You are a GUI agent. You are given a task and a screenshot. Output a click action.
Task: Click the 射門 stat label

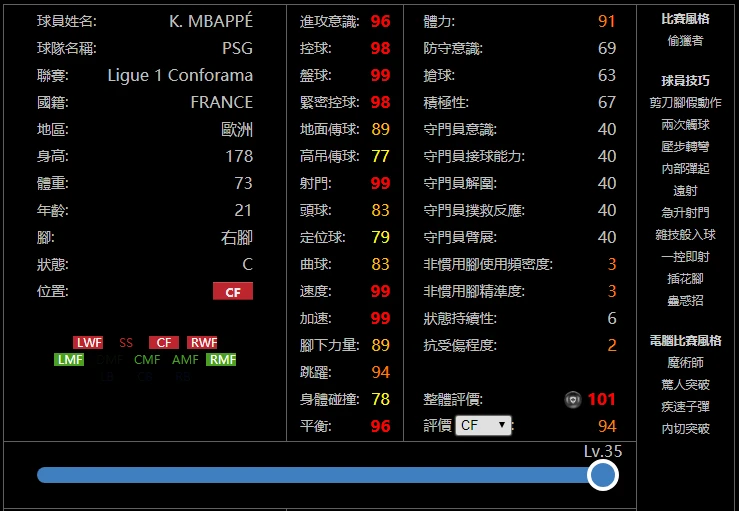[x=315, y=183]
